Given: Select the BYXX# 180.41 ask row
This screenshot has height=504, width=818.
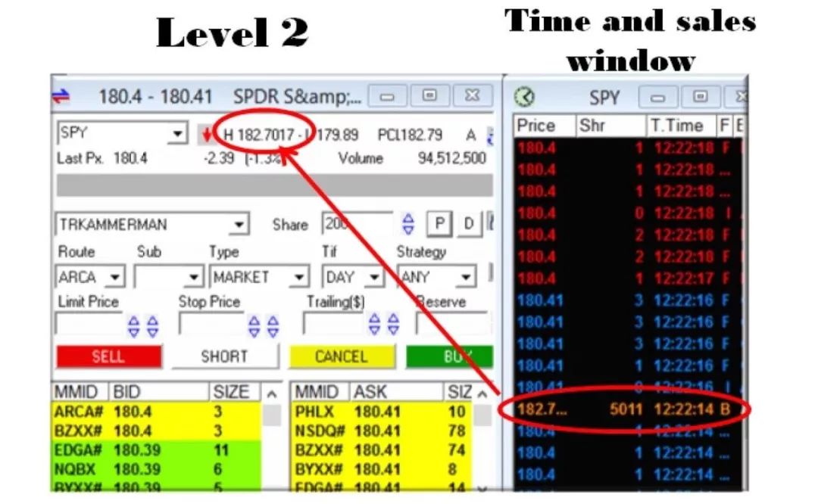Looking at the screenshot, I should click(381, 469).
